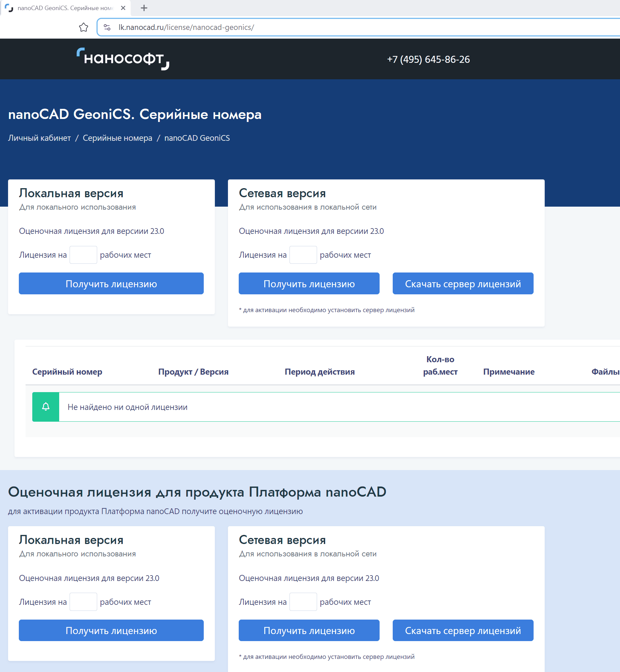
Task: Get GeoniCS local version license
Action: [x=111, y=284]
